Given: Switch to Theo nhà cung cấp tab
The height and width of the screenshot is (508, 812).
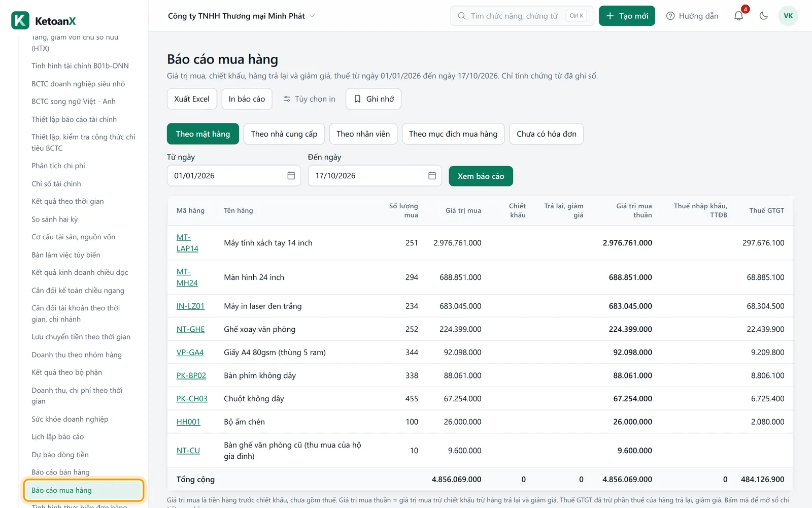Looking at the screenshot, I should click(x=284, y=134).
